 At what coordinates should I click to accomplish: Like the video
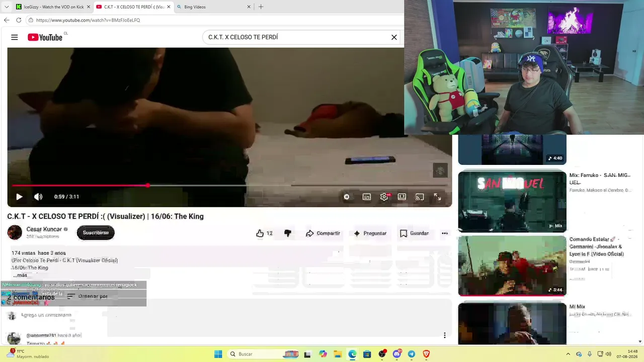pyautogui.click(x=264, y=233)
